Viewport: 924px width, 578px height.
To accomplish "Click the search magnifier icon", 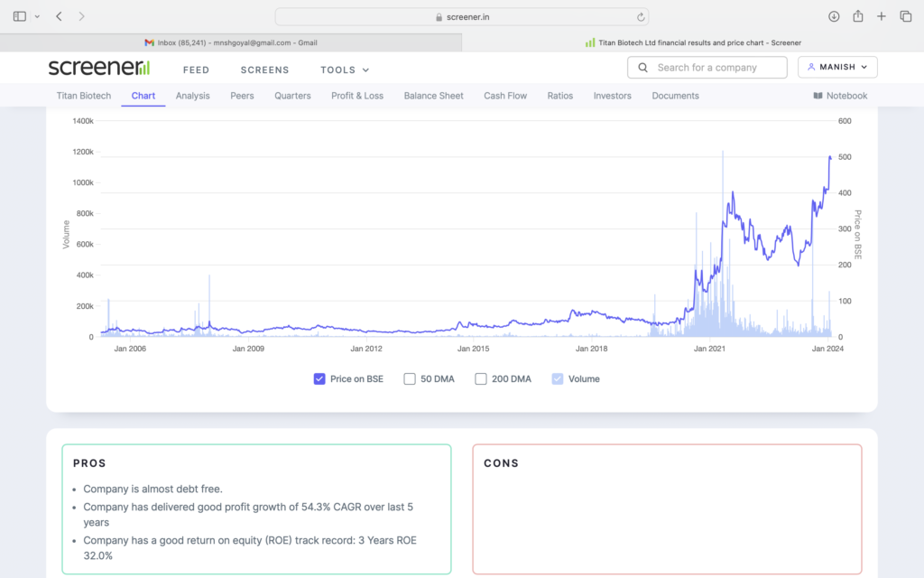I will [x=642, y=68].
